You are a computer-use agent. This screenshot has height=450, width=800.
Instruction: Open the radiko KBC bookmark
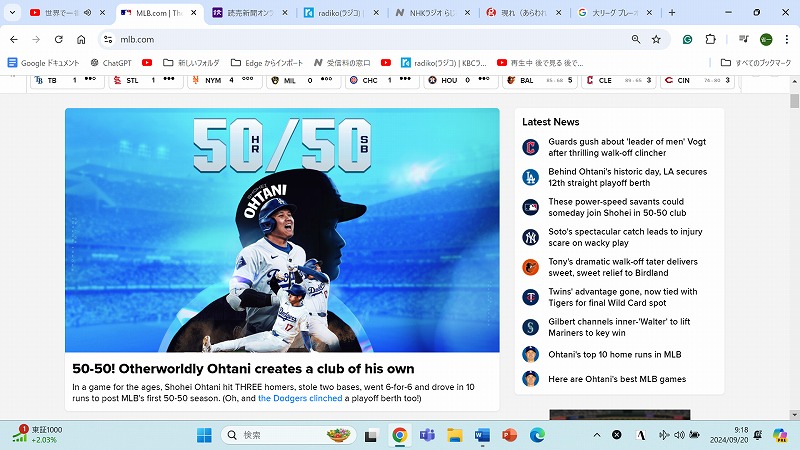444,63
